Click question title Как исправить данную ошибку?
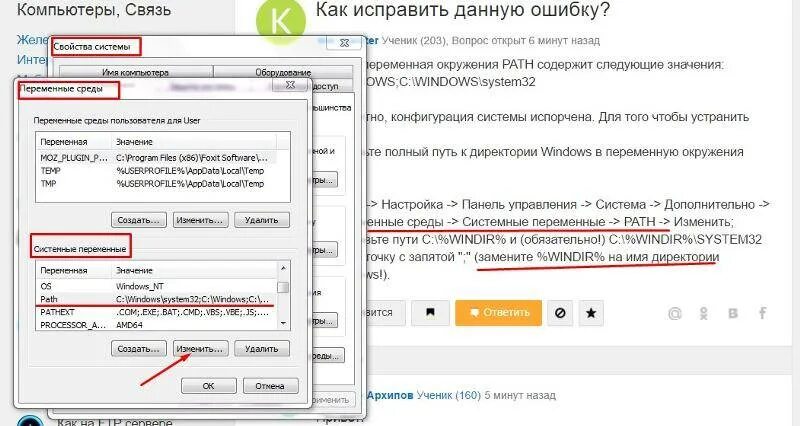 point(463,9)
